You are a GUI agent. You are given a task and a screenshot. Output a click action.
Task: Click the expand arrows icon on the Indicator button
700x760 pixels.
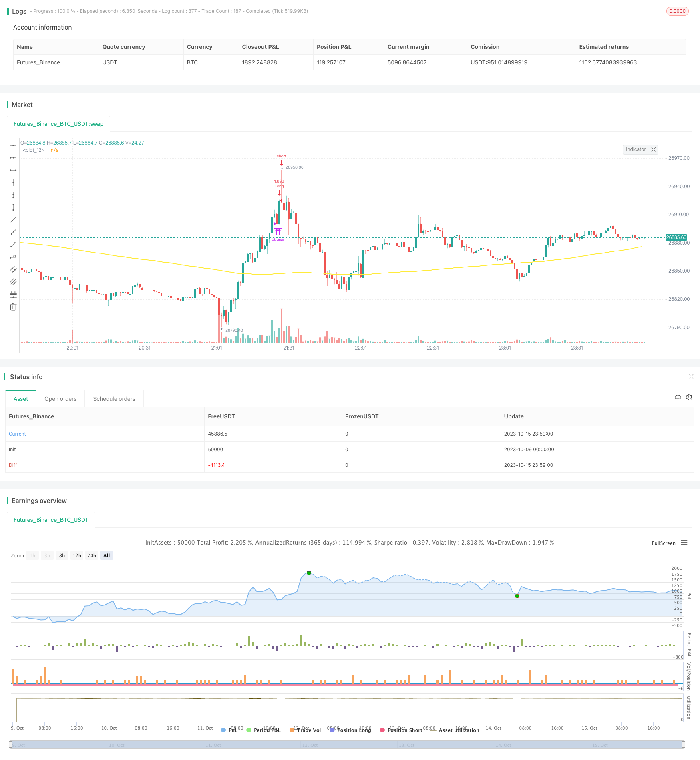point(654,149)
